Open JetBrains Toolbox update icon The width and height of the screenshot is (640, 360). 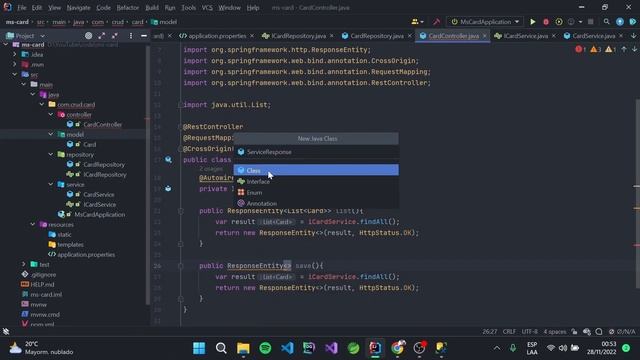point(620,22)
